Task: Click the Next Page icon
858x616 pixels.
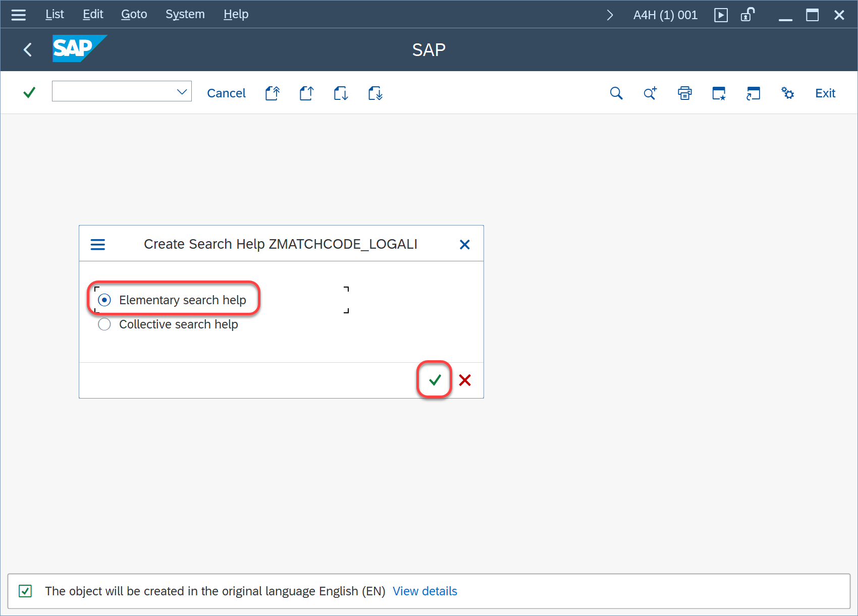Action: [x=341, y=93]
